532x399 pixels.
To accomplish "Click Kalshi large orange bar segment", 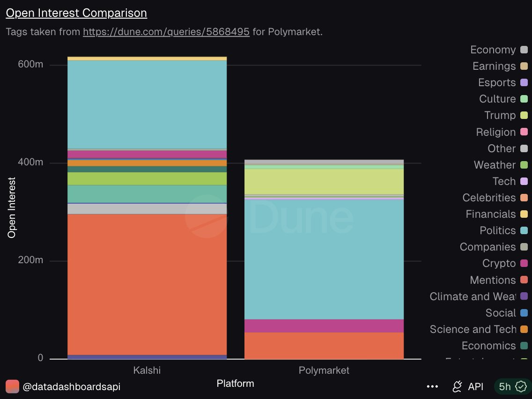I will tap(147, 284).
